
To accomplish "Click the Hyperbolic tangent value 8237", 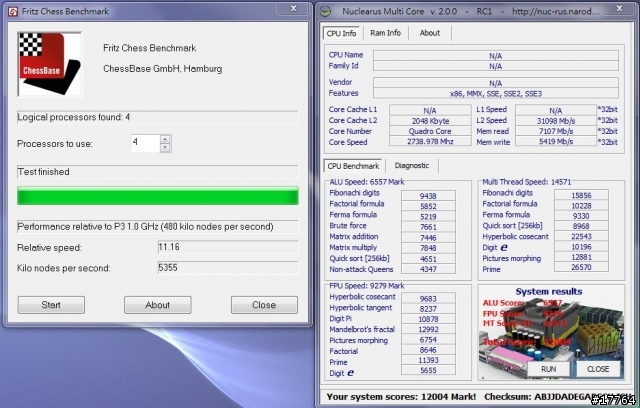I will (428, 309).
